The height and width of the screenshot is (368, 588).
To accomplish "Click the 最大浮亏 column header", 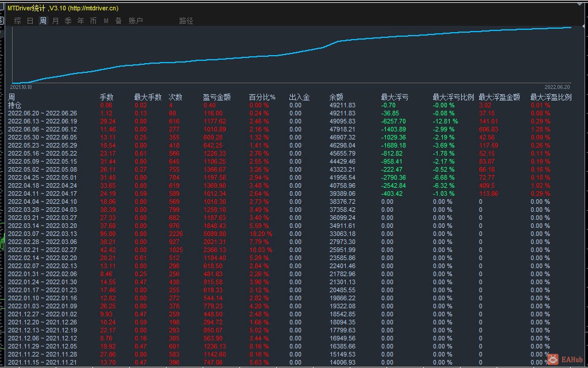I will (394, 98).
